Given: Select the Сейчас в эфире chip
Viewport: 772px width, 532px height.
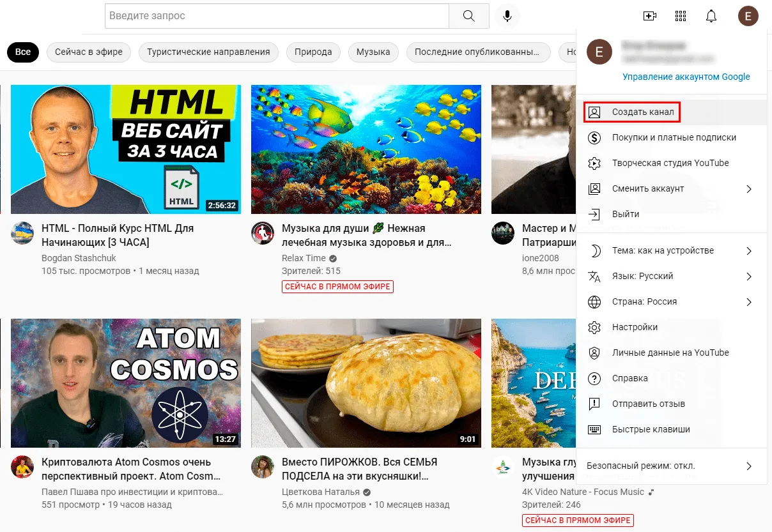Looking at the screenshot, I should [x=89, y=52].
